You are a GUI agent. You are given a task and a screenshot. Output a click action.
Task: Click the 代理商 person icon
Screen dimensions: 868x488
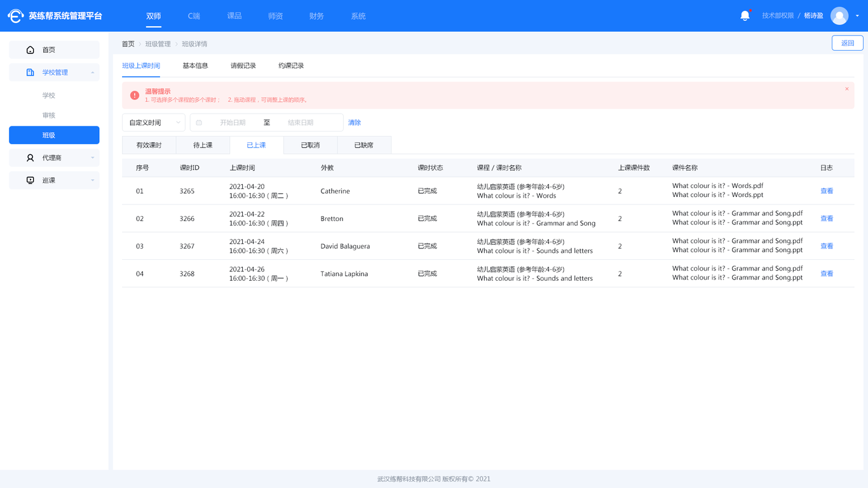pos(30,158)
